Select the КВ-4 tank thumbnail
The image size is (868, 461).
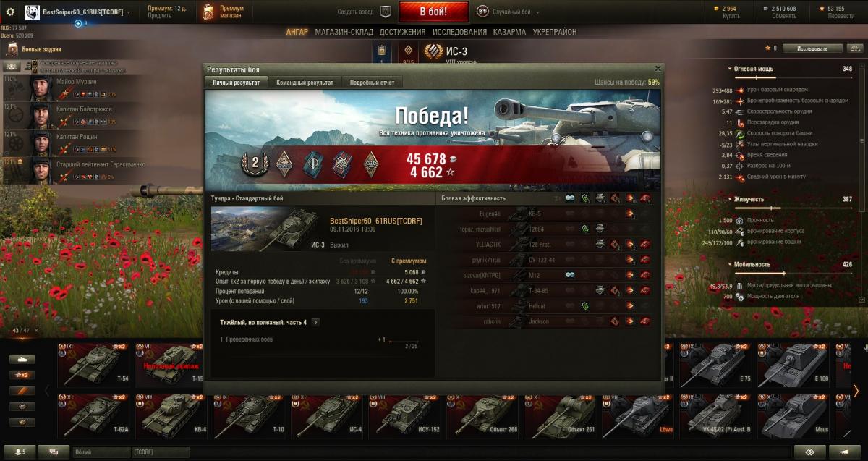[x=174, y=415]
